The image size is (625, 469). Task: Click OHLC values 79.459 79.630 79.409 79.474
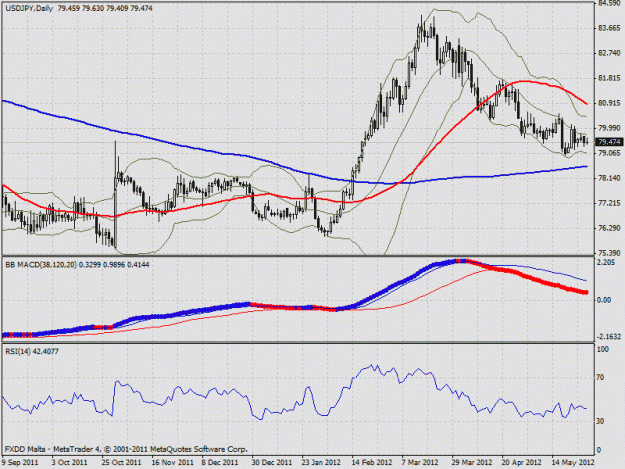click(105, 8)
